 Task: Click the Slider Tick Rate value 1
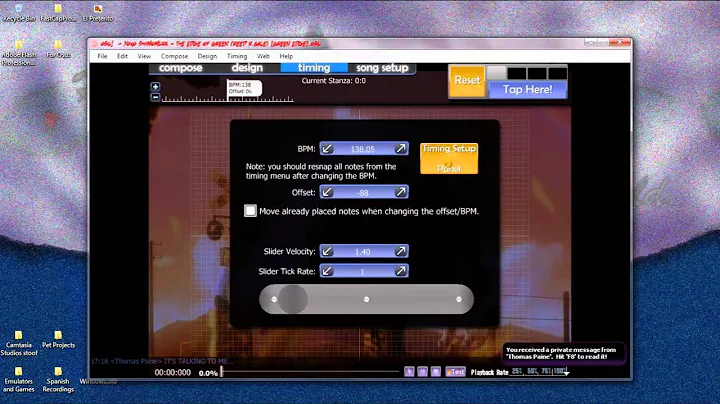363,272
